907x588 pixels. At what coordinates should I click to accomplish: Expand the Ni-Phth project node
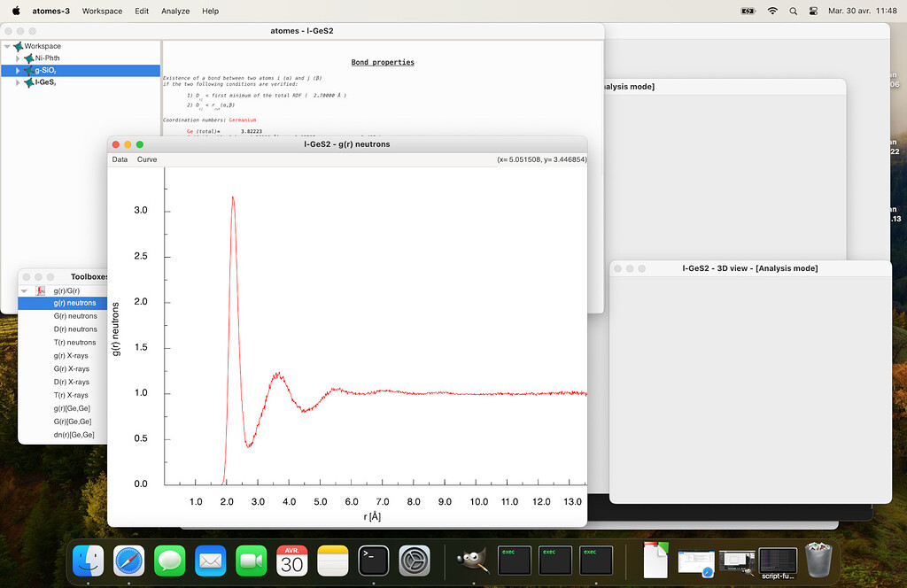(x=18, y=58)
